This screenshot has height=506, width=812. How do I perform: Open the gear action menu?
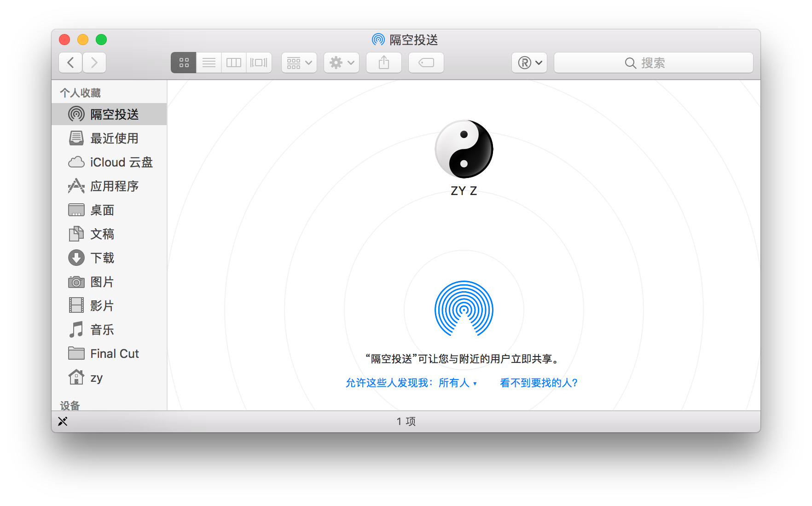click(x=341, y=63)
